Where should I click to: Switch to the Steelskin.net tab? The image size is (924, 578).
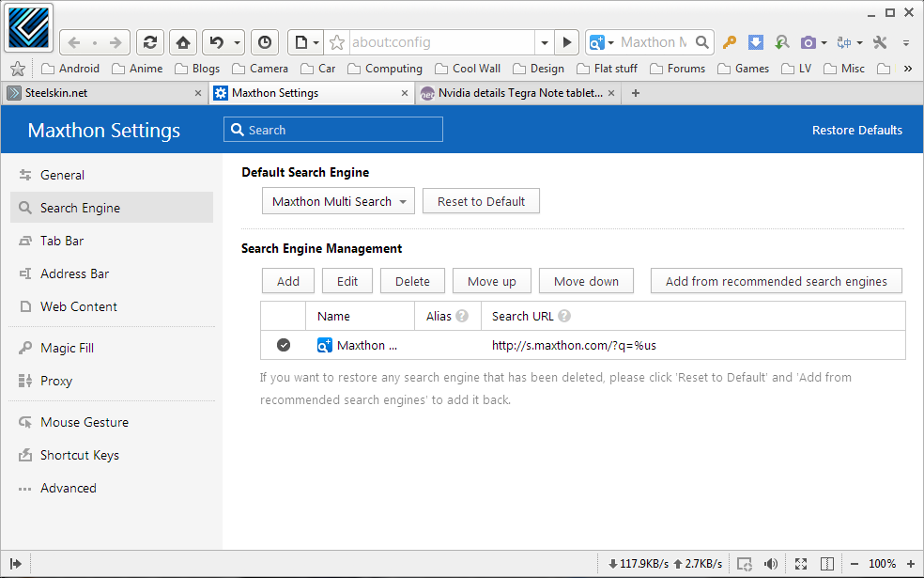point(103,93)
